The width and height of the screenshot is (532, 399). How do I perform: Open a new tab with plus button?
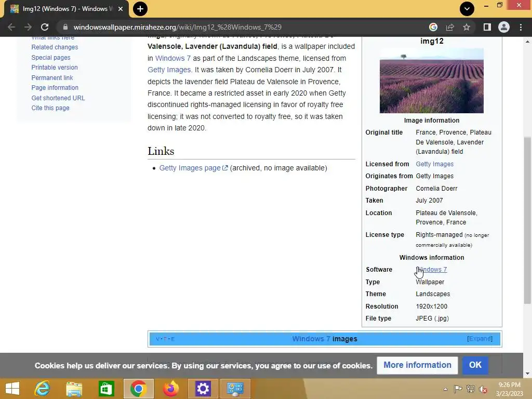pyautogui.click(x=140, y=9)
